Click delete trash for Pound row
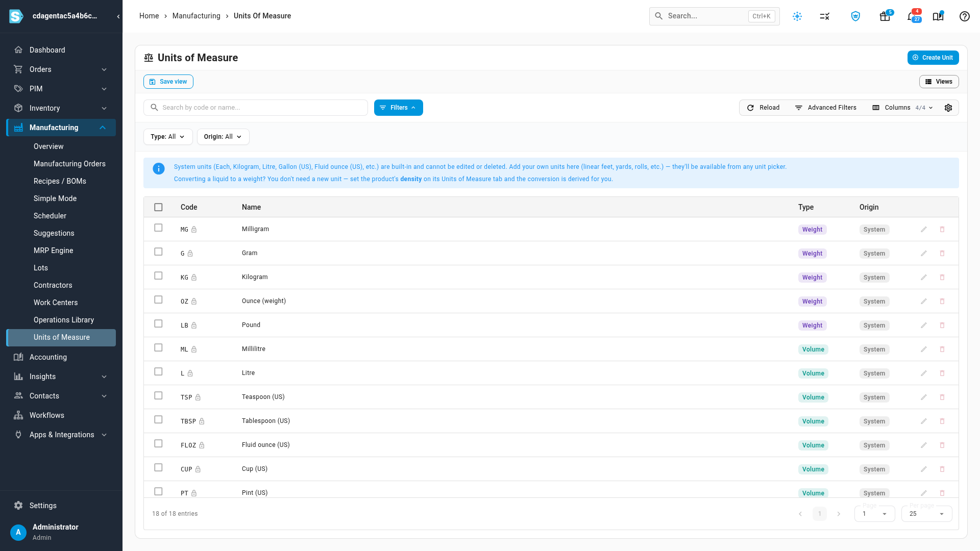 (942, 325)
